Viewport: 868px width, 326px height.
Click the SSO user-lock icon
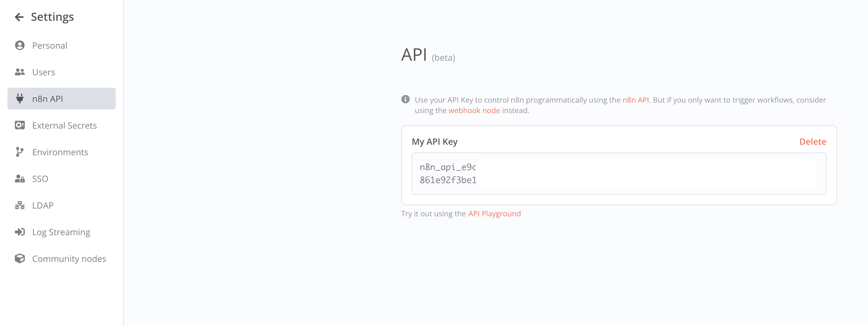20,178
